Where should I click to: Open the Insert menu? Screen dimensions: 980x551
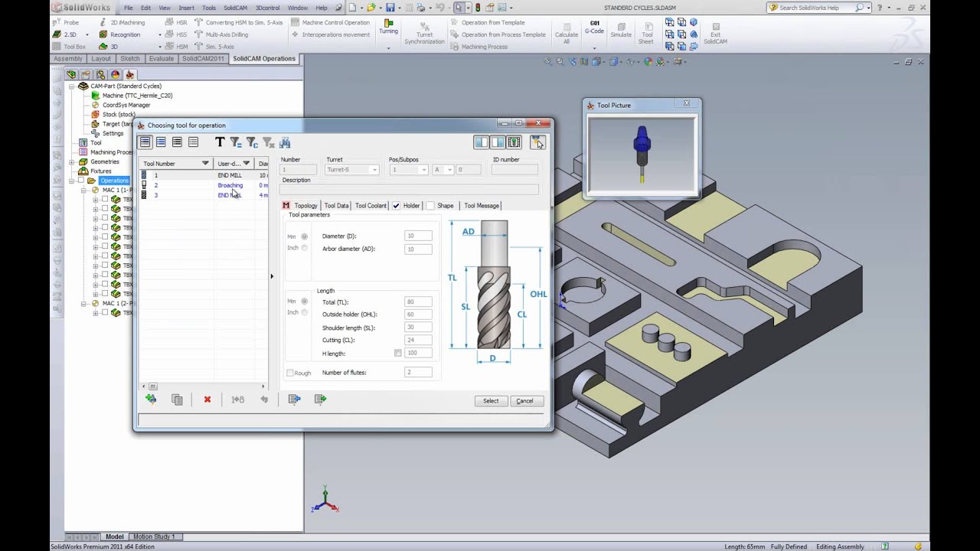coord(186,8)
